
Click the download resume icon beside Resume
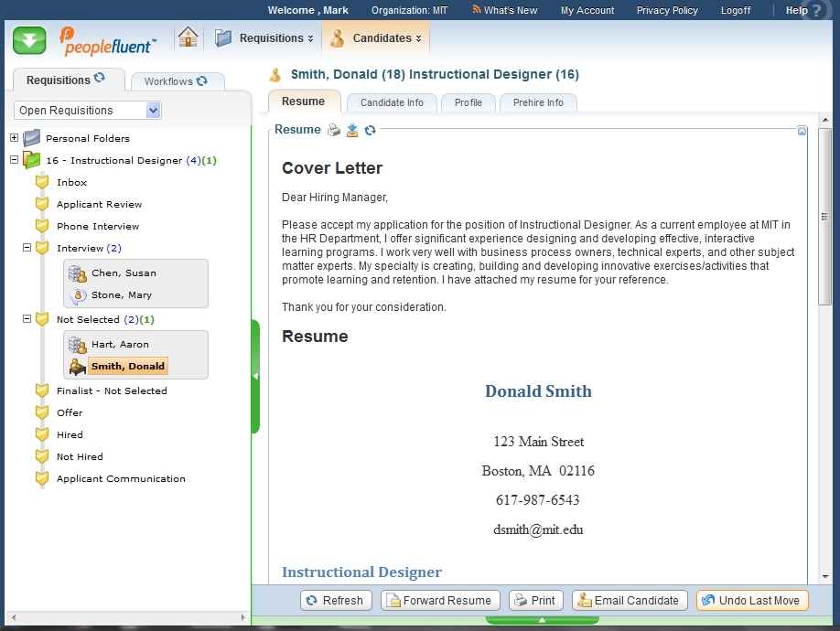(x=352, y=130)
